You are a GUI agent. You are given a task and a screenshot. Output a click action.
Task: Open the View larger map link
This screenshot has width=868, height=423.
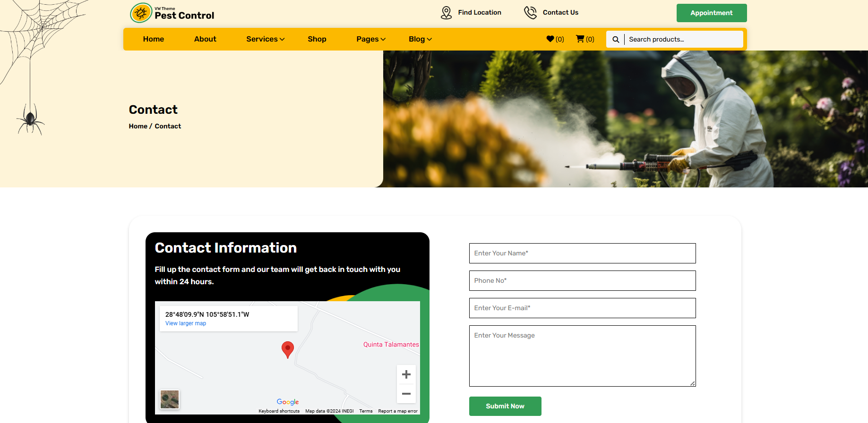(x=186, y=323)
